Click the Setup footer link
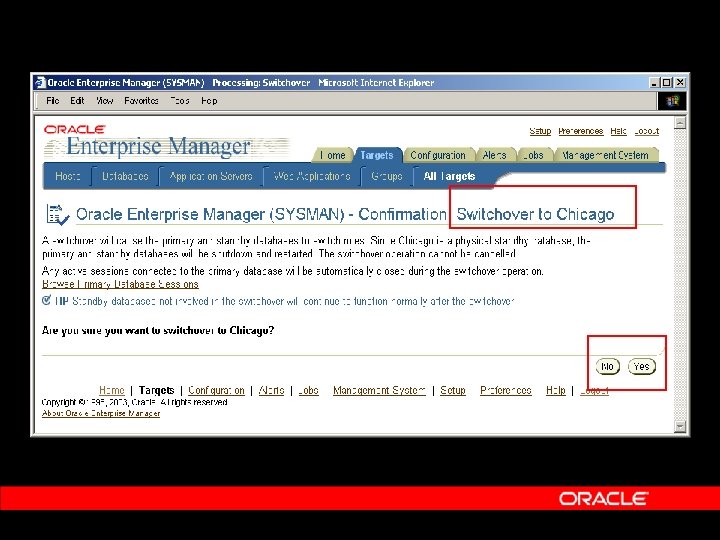The image size is (720, 540). (453, 390)
